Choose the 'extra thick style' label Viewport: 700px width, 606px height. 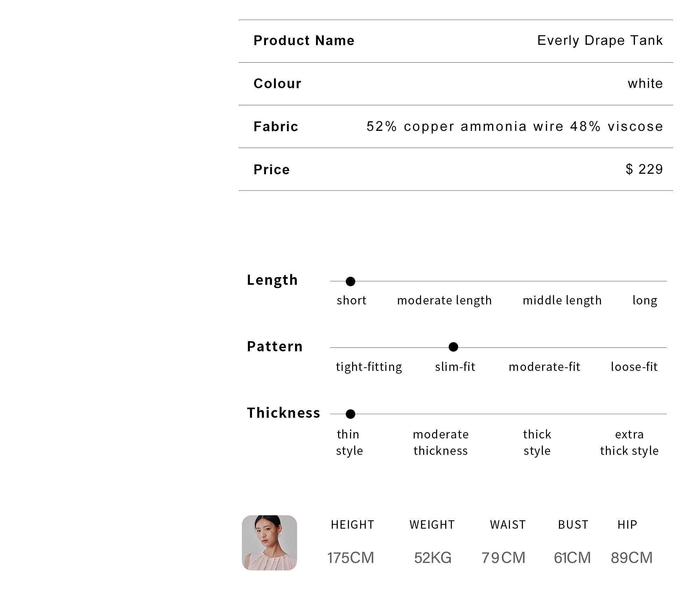tap(629, 442)
